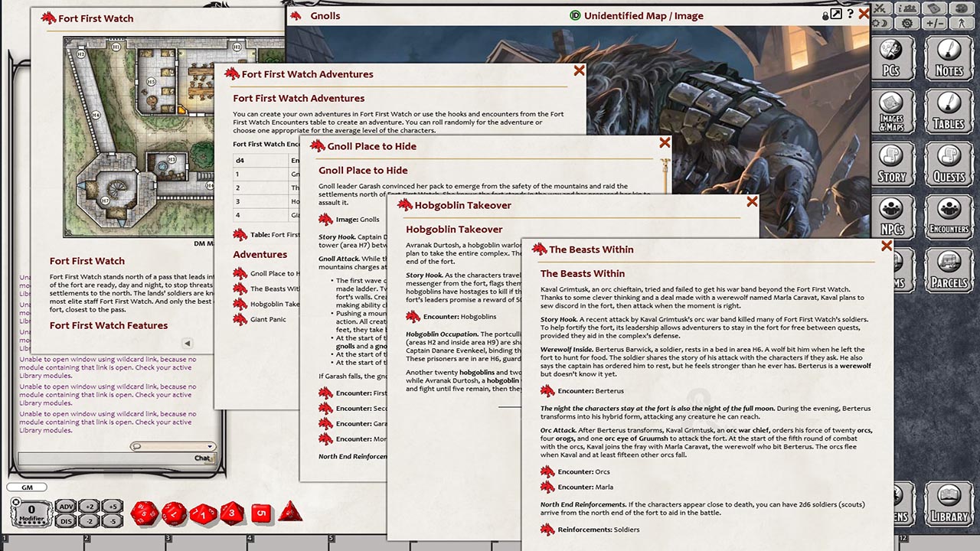Image resolution: width=980 pixels, height=551 pixels.
Task: Toggle the DIS disadvantage button
Action: 65,520
